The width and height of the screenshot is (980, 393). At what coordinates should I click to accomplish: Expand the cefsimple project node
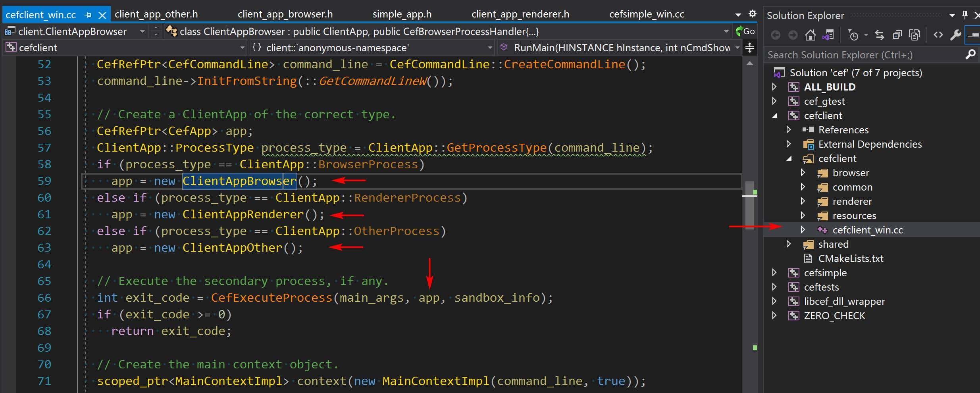(x=774, y=272)
